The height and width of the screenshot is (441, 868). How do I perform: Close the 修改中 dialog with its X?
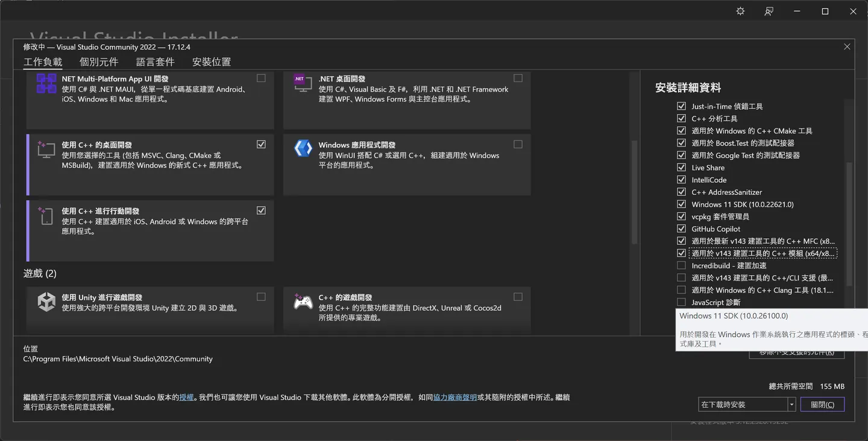coord(847,46)
